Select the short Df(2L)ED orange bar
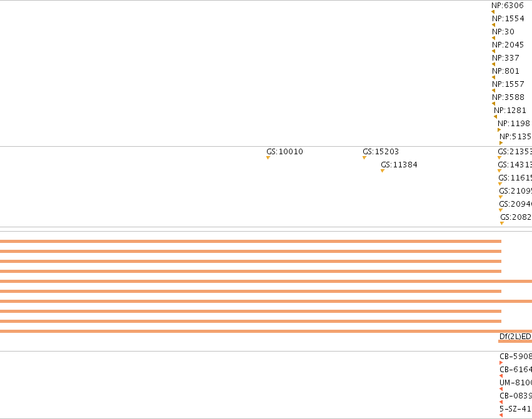Screen dimensions: 532x419 [515, 342]
